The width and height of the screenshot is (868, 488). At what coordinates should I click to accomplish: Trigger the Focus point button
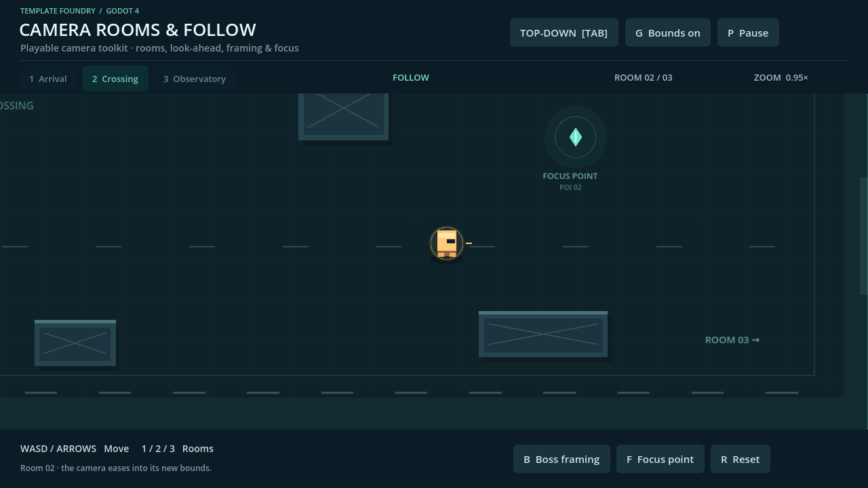tap(660, 459)
